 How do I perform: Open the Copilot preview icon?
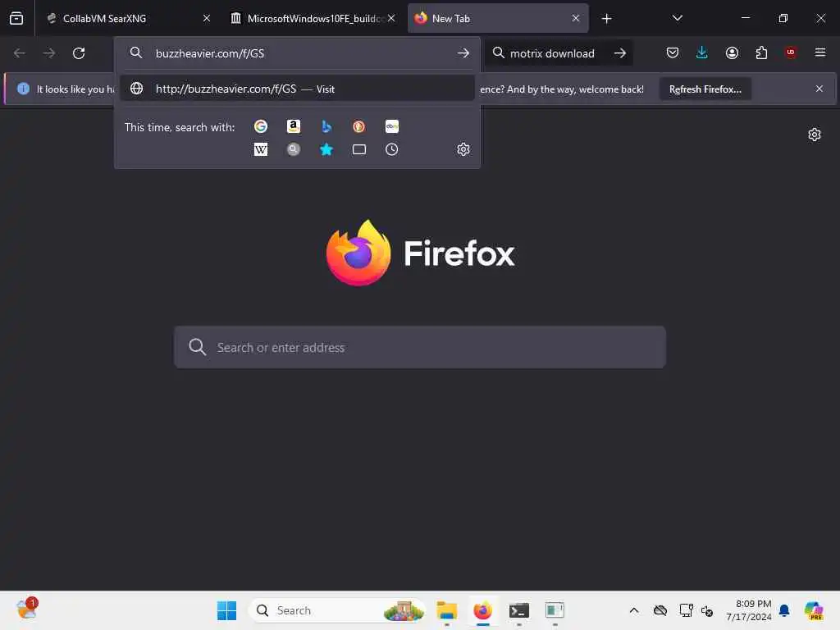coord(813,610)
